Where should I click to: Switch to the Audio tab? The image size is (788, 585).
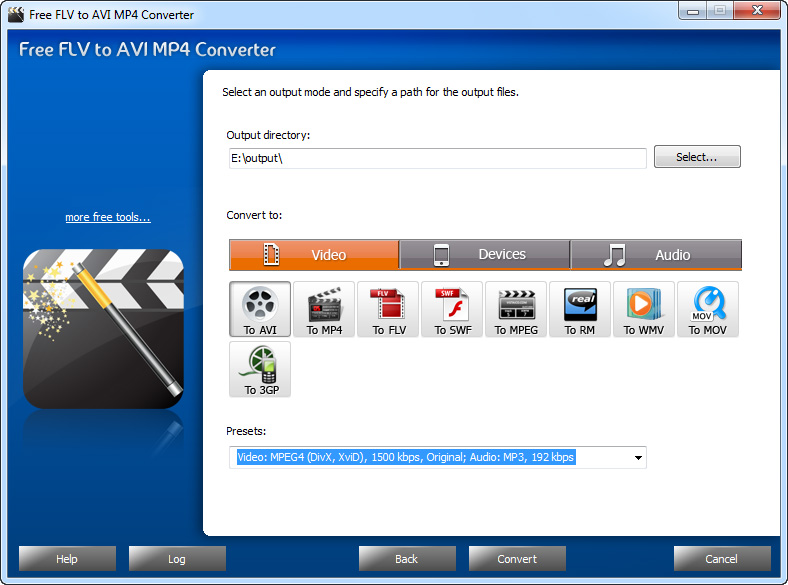[x=656, y=255]
